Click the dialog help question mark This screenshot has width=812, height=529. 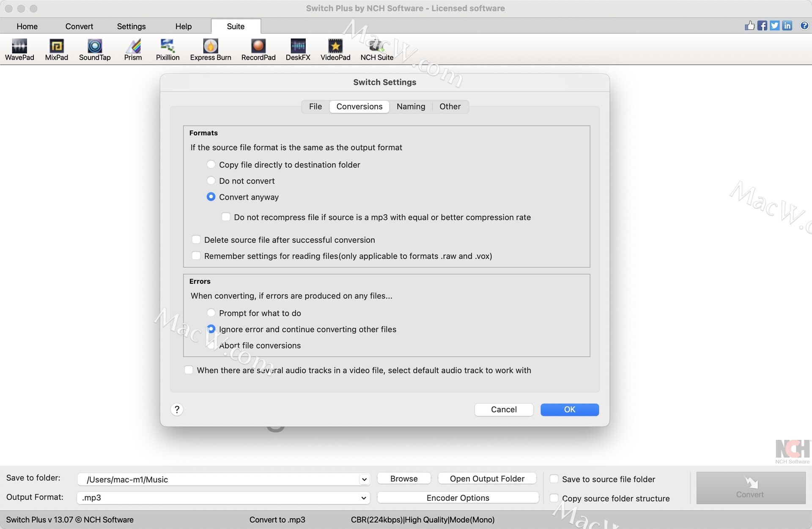177,409
